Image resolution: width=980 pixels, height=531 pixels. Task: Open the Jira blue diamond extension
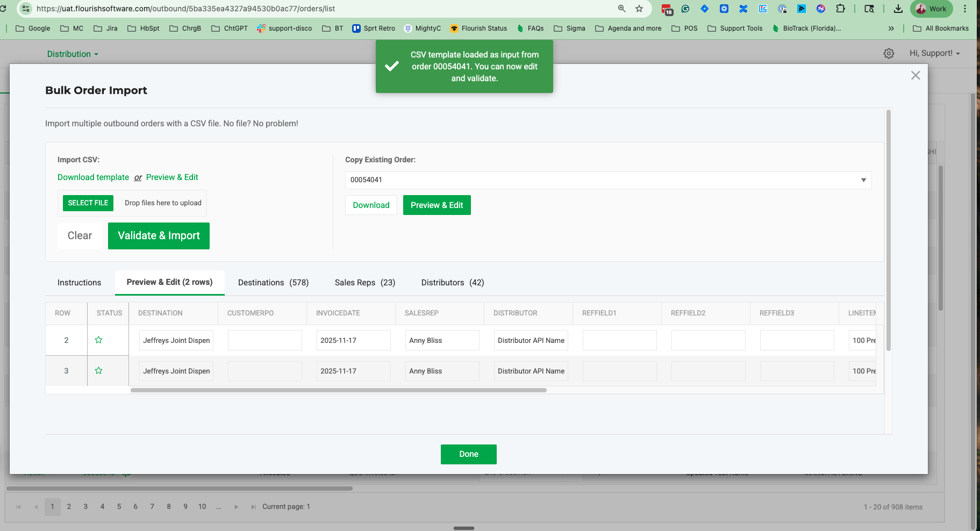click(705, 9)
